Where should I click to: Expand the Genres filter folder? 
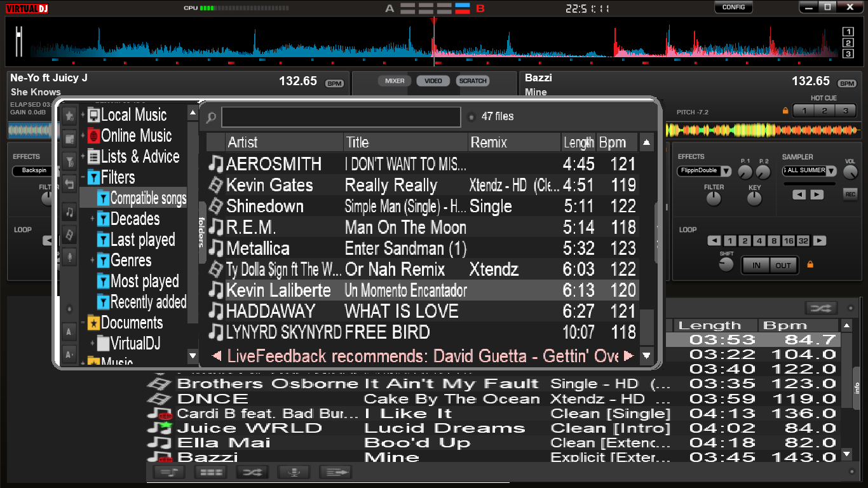[x=92, y=261]
